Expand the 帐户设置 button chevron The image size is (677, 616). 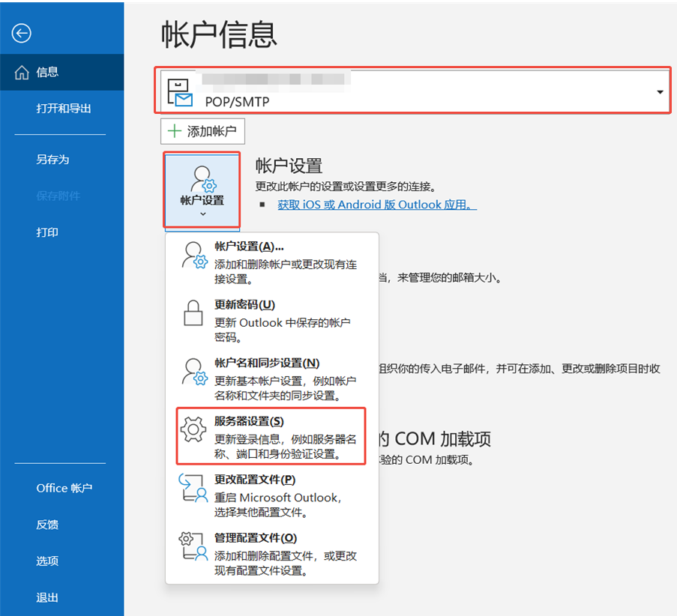coord(203,214)
